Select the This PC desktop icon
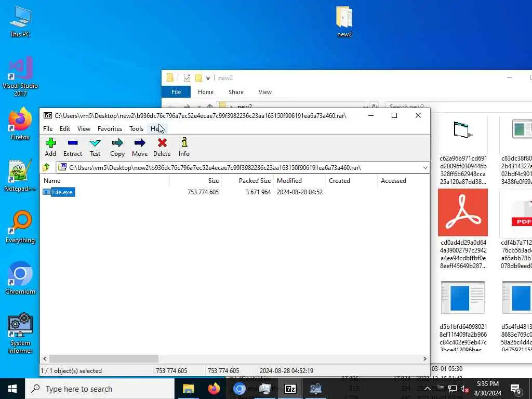Screen dimensions: 532x399 coord(20,22)
